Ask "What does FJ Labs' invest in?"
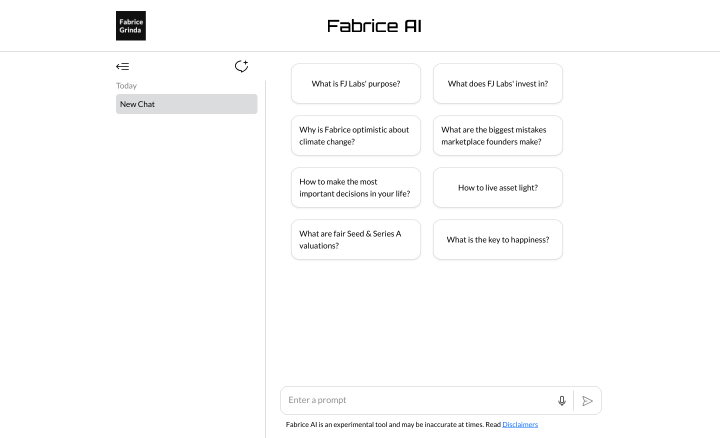 [498, 84]
